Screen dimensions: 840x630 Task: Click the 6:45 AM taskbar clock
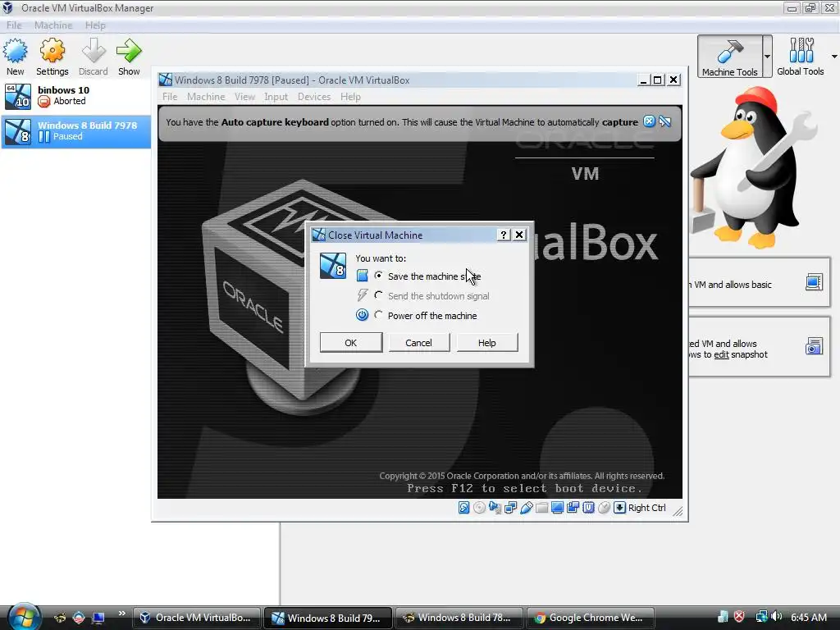[x=808, y=617]
